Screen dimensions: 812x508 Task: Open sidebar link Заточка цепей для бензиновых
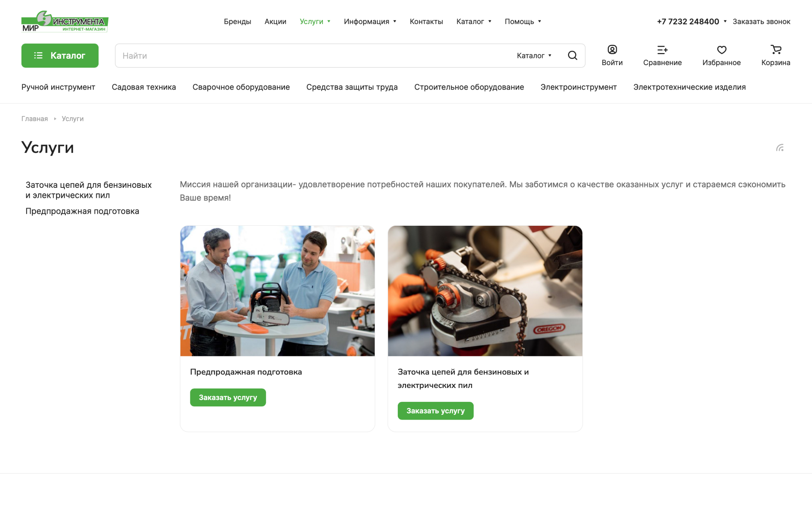click(89, 190)
